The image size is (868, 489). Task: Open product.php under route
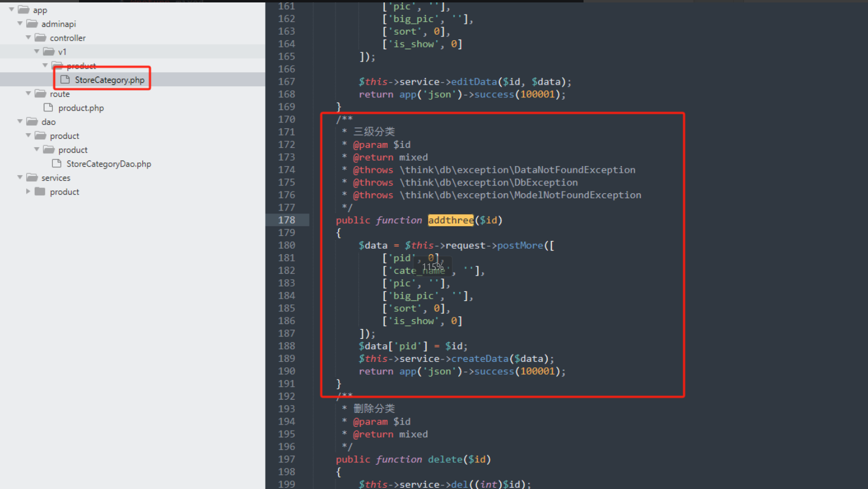coord(81,108)
